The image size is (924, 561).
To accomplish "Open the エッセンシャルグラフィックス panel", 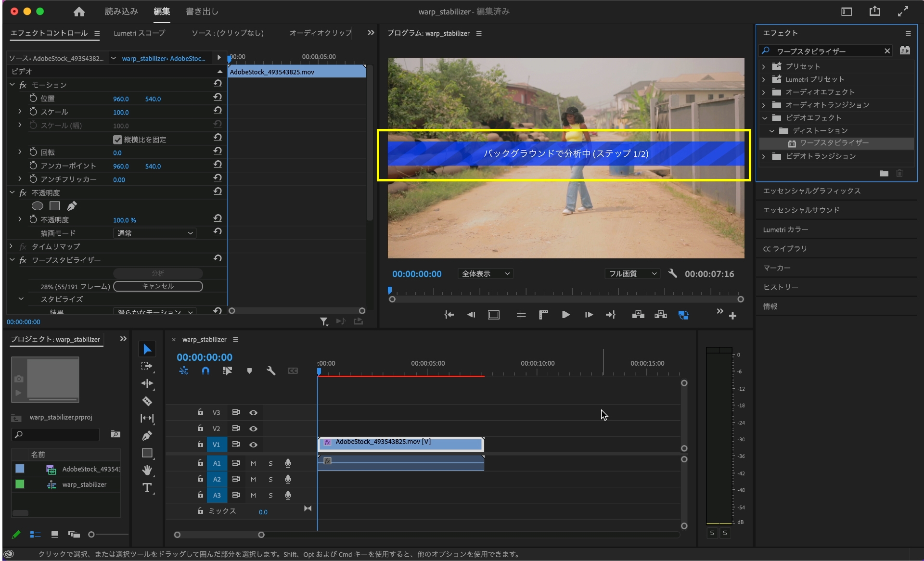I will [x=811, y=191].
